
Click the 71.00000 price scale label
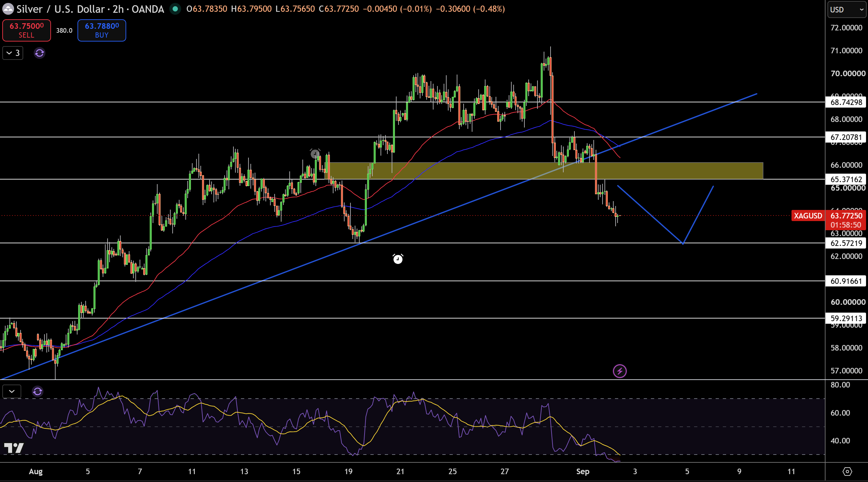click(x=846, y=51)
